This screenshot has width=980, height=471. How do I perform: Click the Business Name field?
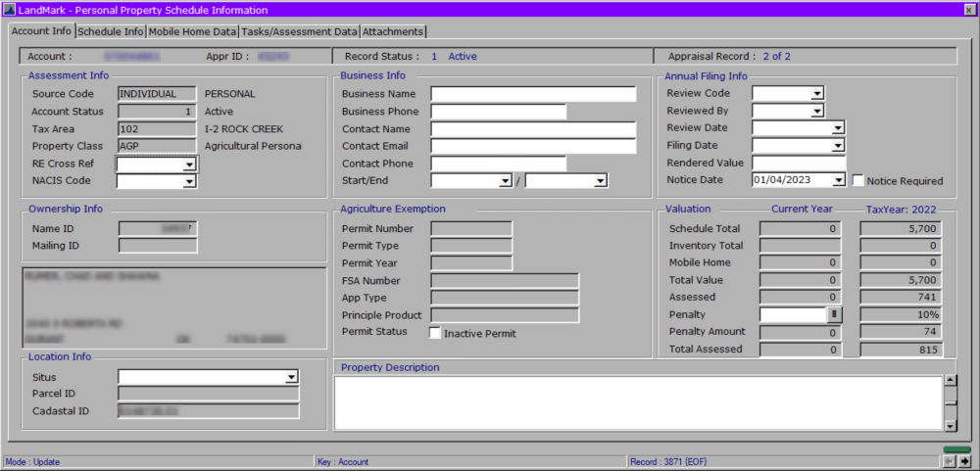[533, 94]
